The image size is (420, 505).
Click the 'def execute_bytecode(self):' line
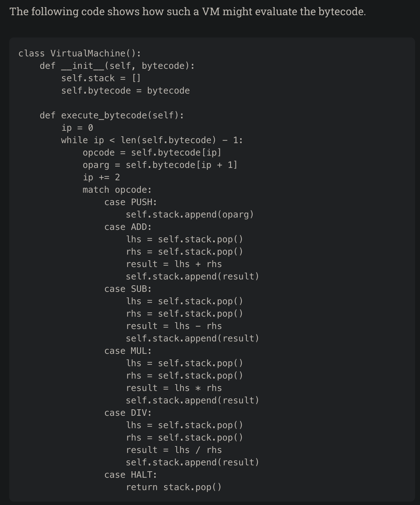(112, 115)
